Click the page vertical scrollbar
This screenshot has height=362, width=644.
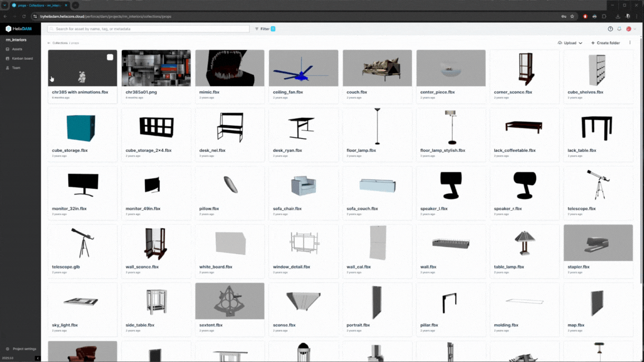click(x=641, y=168)
